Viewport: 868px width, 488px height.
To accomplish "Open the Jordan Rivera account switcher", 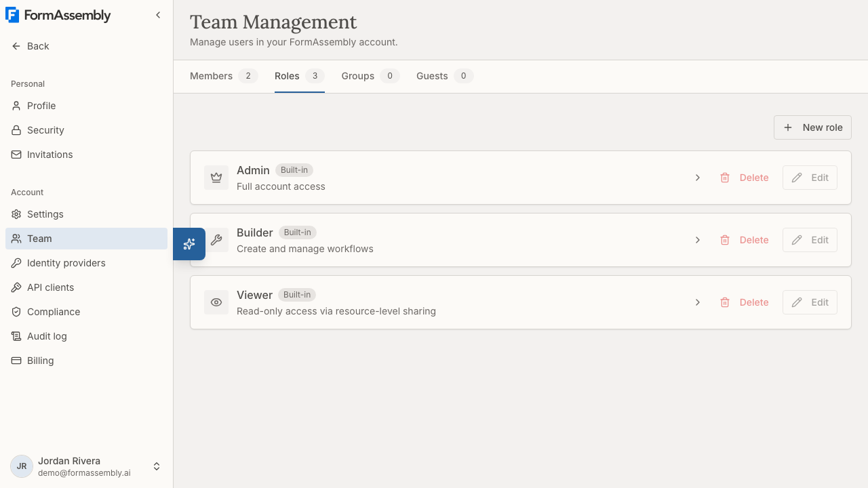I will (x=86, y=466).
